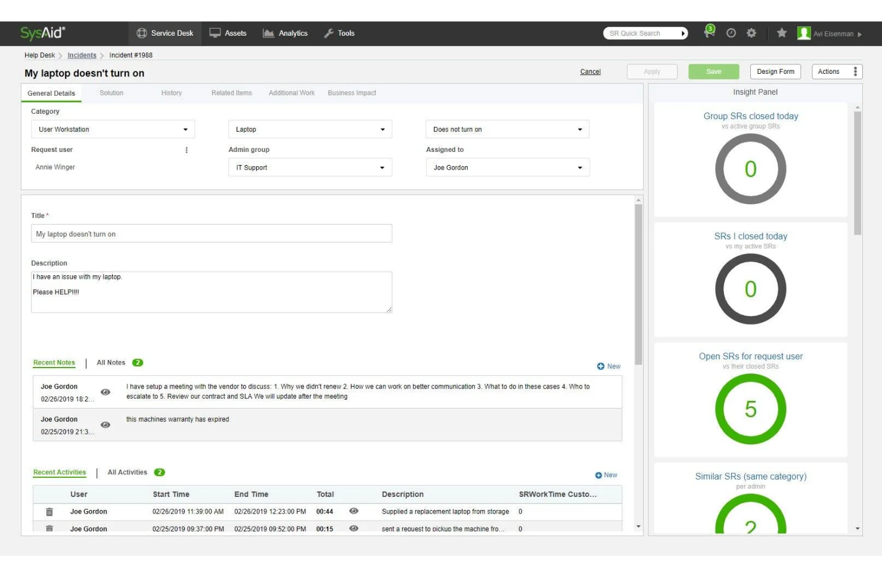Click the favorites star icon
Screen dimensions: 882x588
(781, 33)
